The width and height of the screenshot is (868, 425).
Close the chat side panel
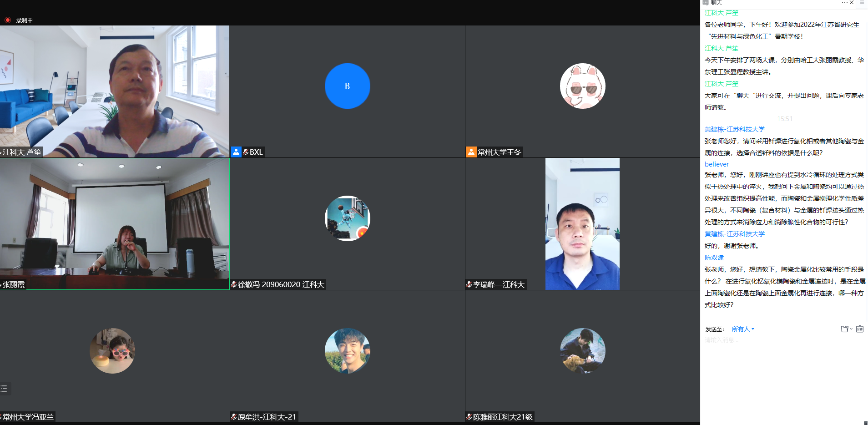click(852, 3)
